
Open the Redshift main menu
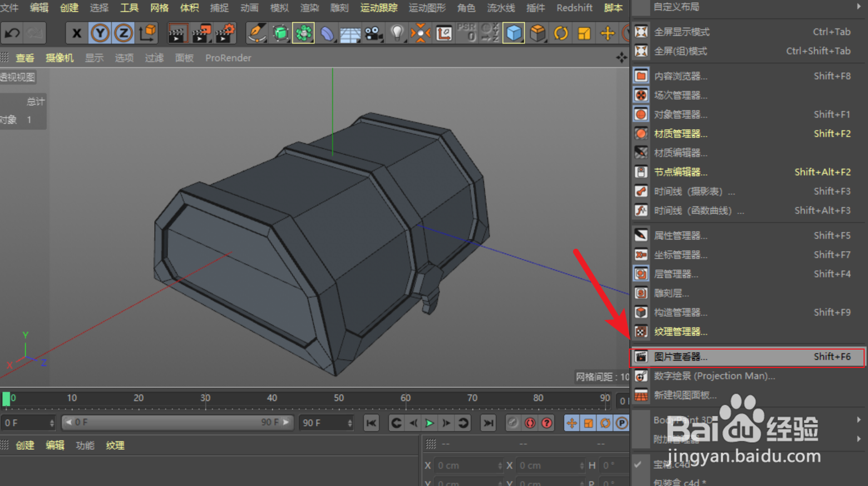[574, 8]
